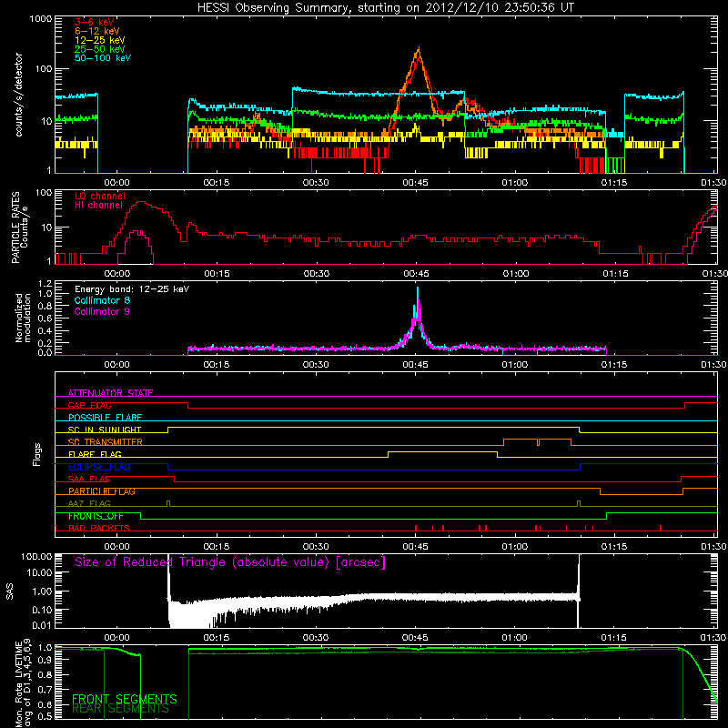The width and height of the screenshot is (728, 728).
Task: Select the PARTICLE FLAG label
Action: coord(102,491)
